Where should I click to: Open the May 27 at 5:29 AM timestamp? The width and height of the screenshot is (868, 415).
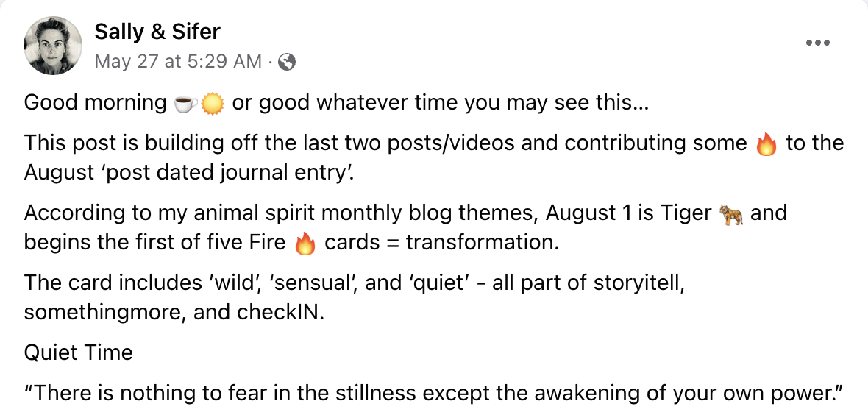[178, 62]
